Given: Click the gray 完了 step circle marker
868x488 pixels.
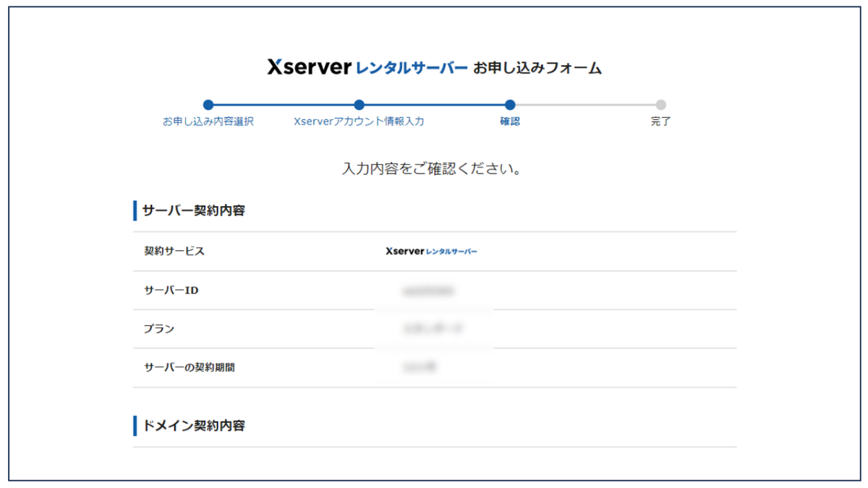Looking at the screenshot, I should click(660, 105).
